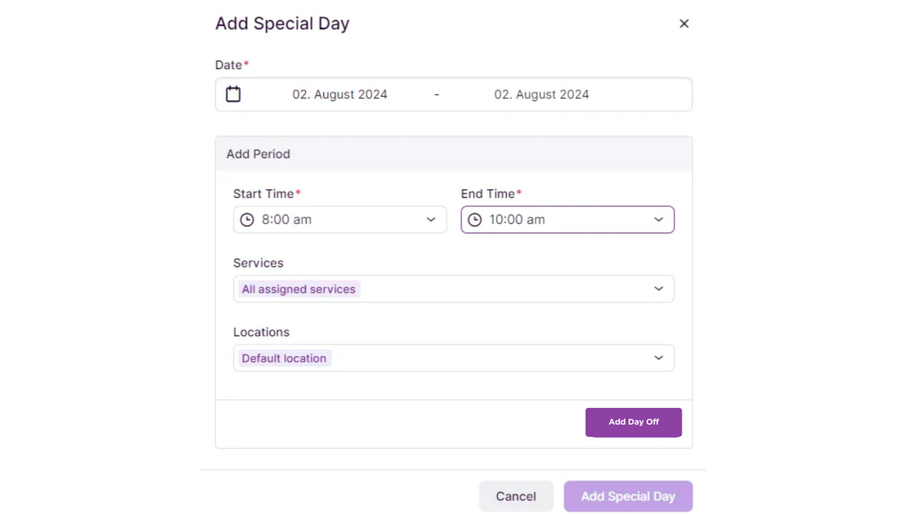Viewport: 920px width, 517px height.
Task: Confirm with the Add Special Day button
Action: pyautogui.click(x=628, y=496)
